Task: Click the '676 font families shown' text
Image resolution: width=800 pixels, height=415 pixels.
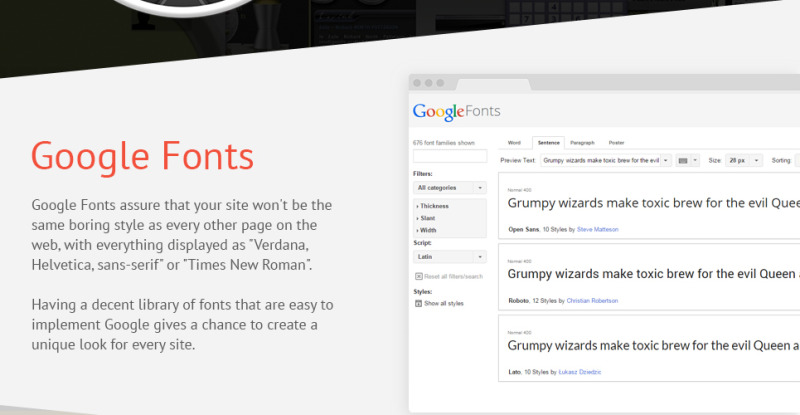Action: 443,143
